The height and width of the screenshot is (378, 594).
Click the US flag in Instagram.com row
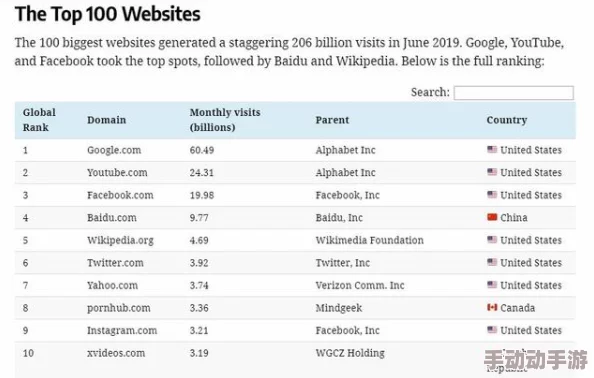click(x=492, y=330)
